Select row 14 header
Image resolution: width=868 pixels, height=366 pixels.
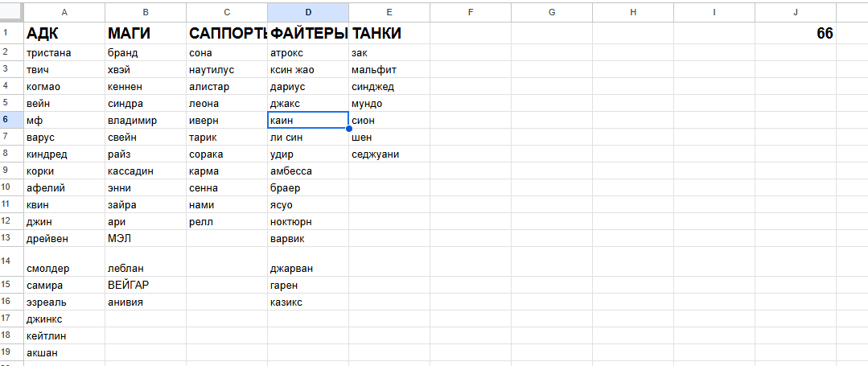click(x=11, y=261)
